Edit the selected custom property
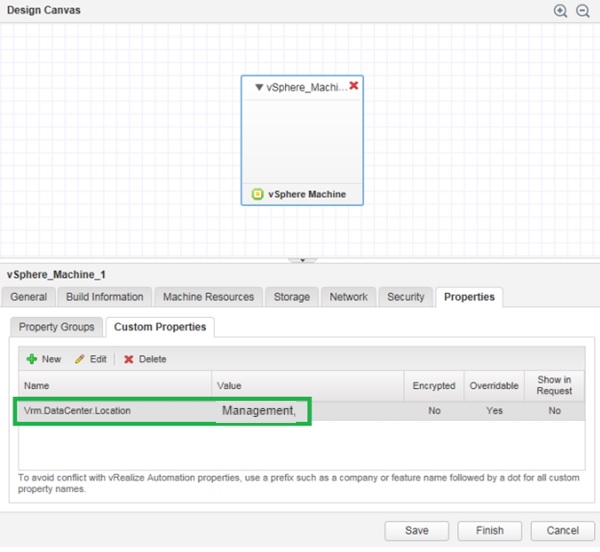Viewport: 600px width, 552px height. (91, 359)
